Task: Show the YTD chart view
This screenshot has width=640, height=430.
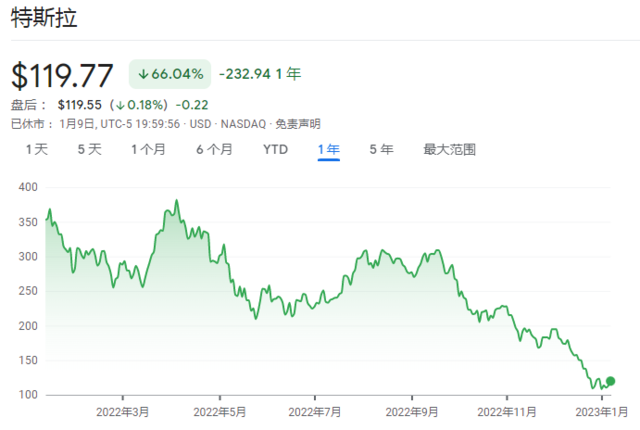Action: (276, 149)
